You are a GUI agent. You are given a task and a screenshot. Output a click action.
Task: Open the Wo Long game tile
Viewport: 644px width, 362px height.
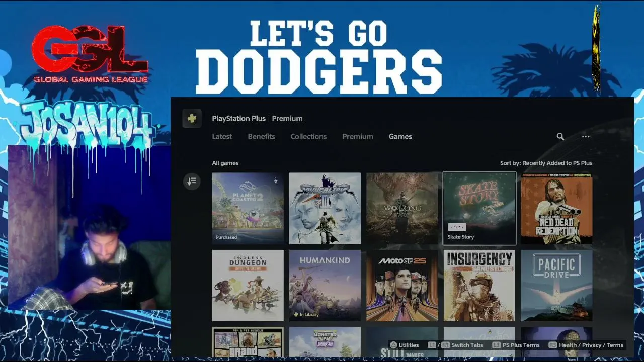coord(402,209)
